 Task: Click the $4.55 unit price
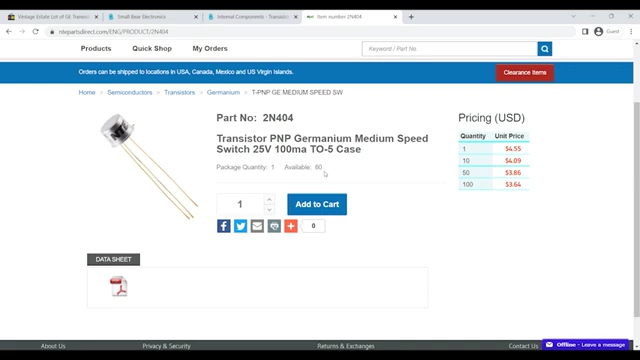(513, 149)
